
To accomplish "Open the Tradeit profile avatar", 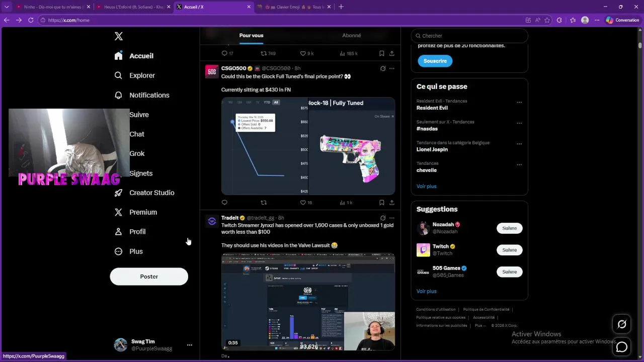I will click(x=212, y=221).
